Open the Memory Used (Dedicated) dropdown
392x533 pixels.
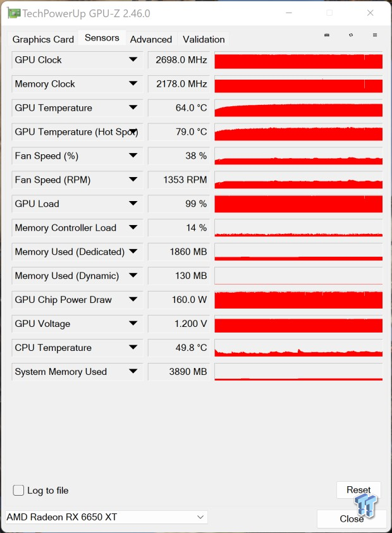tap(132, 252)
